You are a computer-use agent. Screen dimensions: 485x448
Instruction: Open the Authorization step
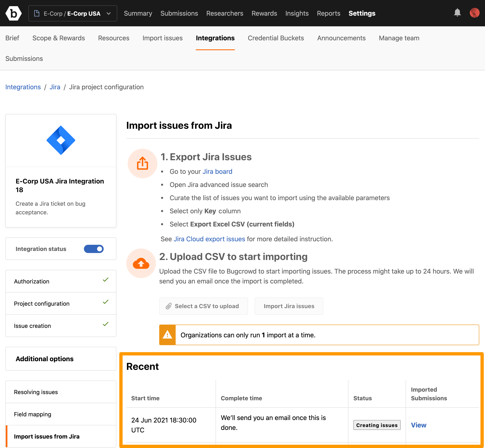(61, 281)
